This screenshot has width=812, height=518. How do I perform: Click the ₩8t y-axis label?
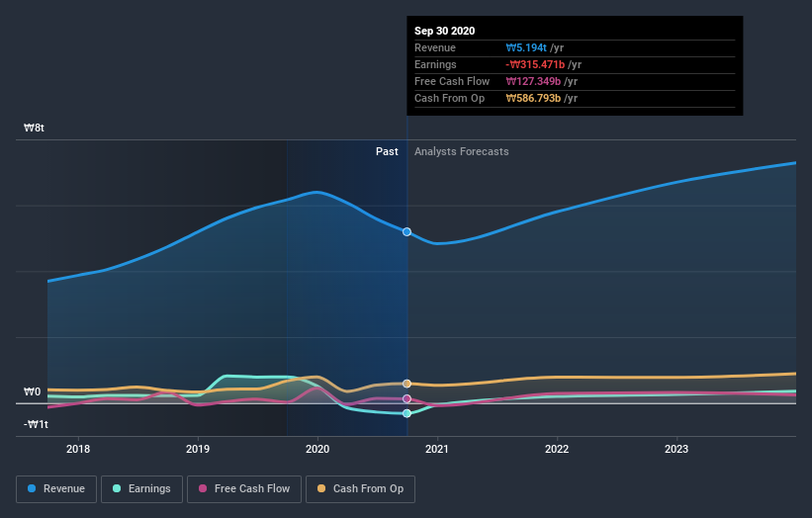[x=34, y=128]
